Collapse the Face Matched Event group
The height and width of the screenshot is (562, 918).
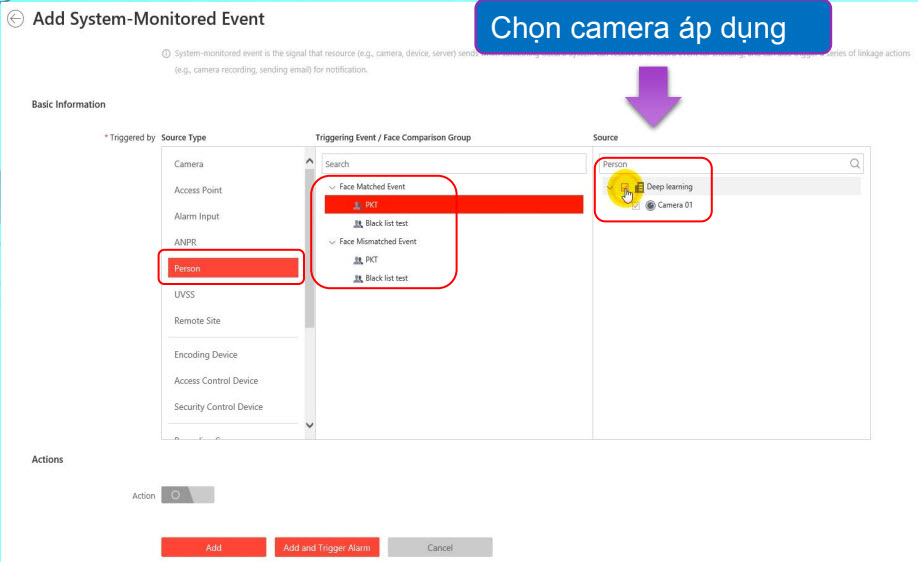pos(332,187)
